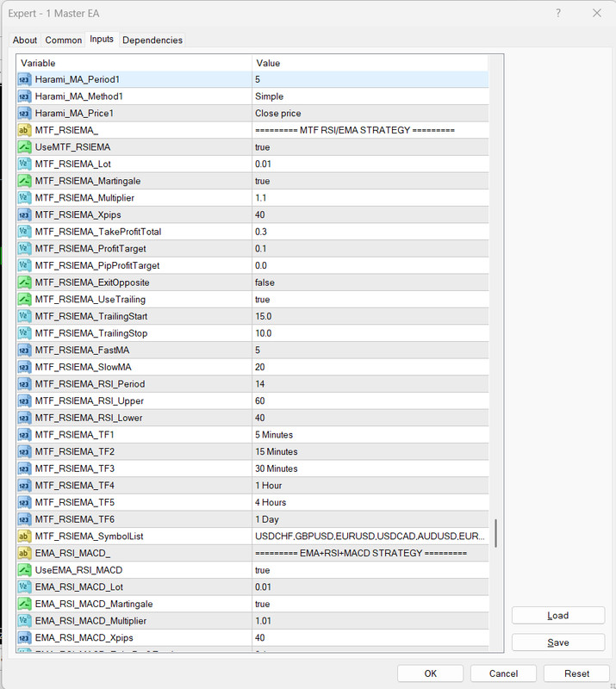
Task: Click the double-type icon beside EMA_RSI_MACD_Multiplier
Action: 24,621
